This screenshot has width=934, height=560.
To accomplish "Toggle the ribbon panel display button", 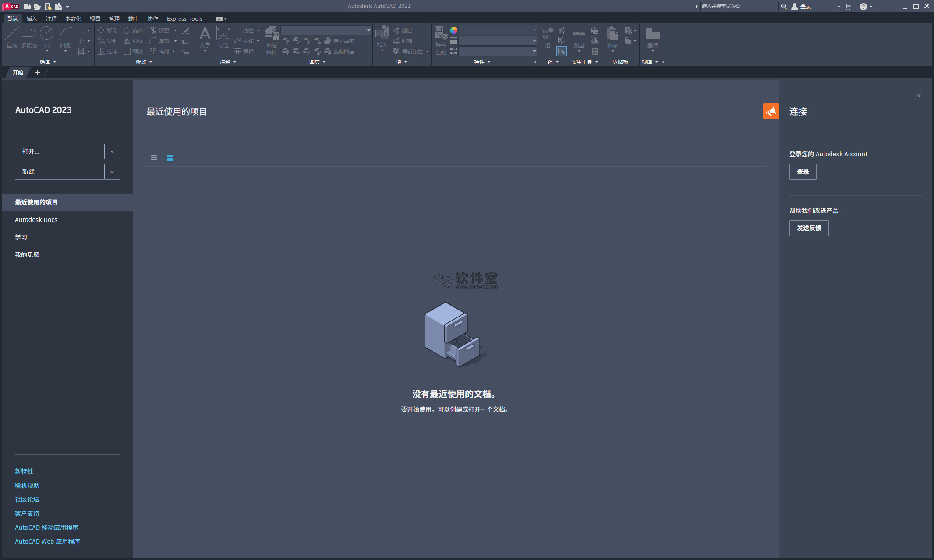I will (219, 19).
